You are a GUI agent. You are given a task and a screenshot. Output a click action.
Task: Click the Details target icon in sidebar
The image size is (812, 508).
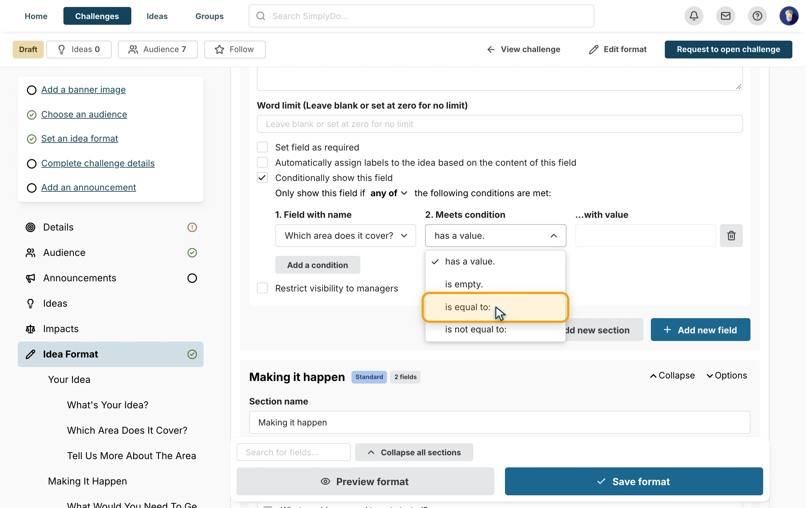click(30, 227)
